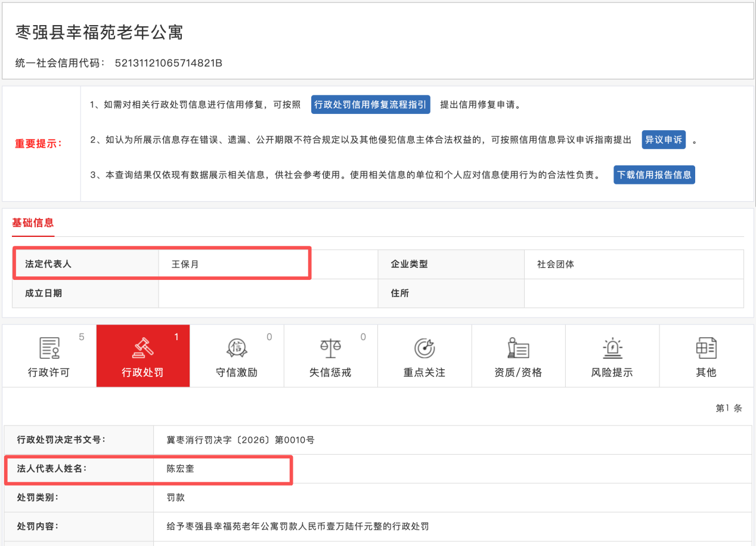756x546 pixels.
Task: Click the title 枣强县幸福苑老年公寓
Action: click(99, 32)
